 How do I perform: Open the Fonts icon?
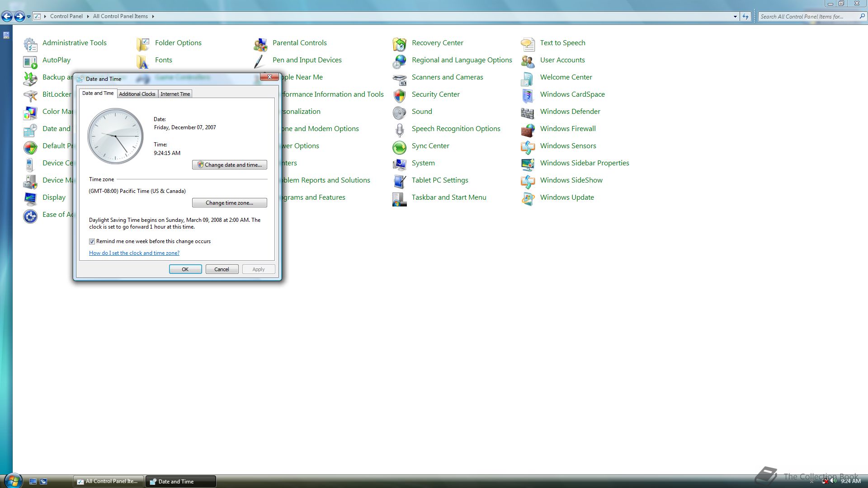[x=143, y=61]
